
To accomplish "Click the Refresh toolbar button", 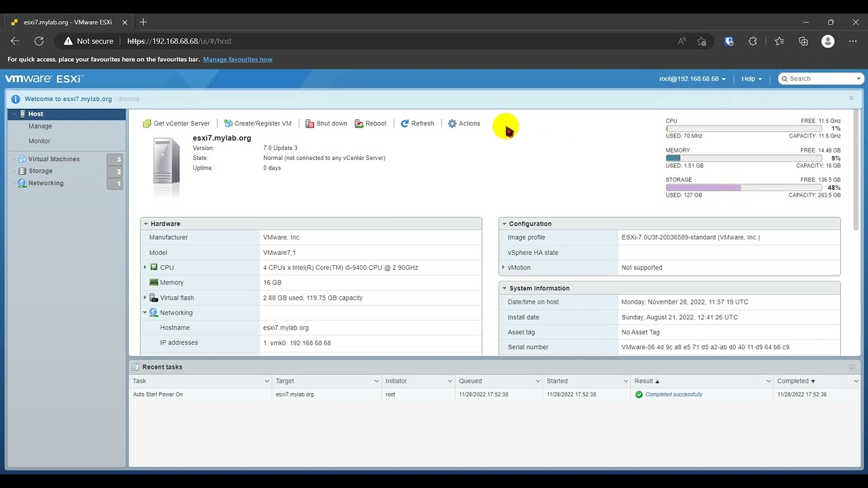I will 417,123.
